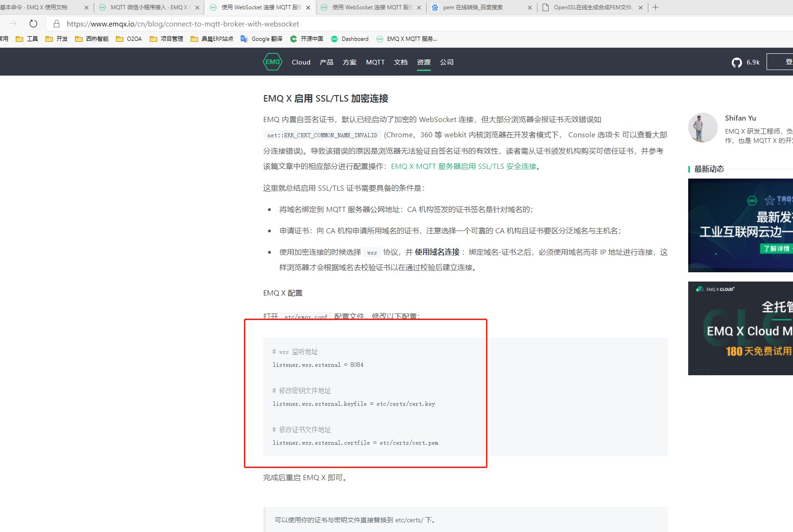Click the padlock site info icon

(x=57, y=24)
